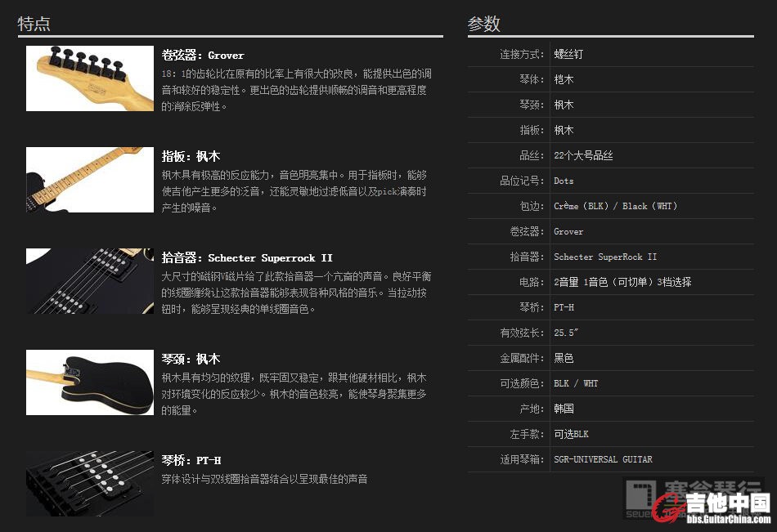Select the value 'SGR-UNIVERSAL GUITAR'
777x532 pixels.
pyautogui.click(x=603, y=459)
